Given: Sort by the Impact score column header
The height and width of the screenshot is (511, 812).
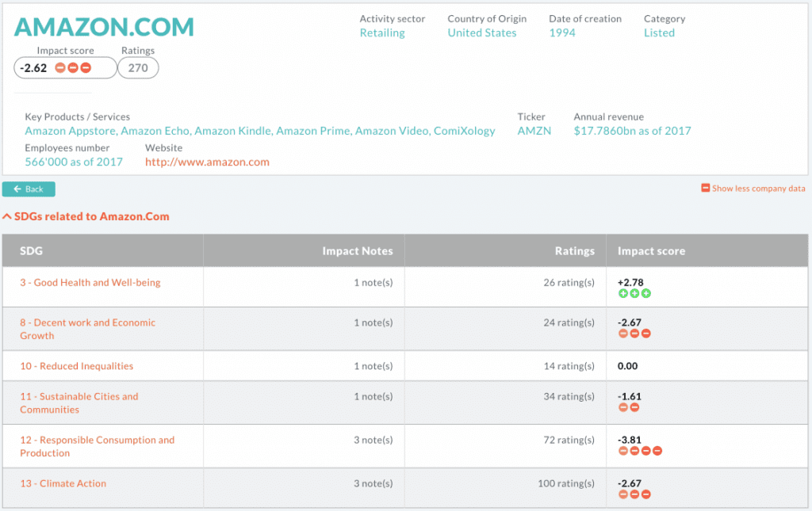Looking at the screenshot, I should click(x=651, y=251).
